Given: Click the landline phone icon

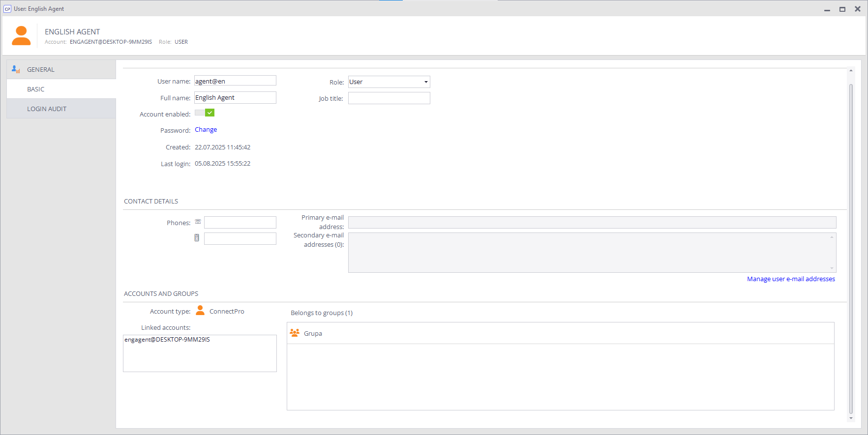Looking at the screenshot, I should coord(198,222).
